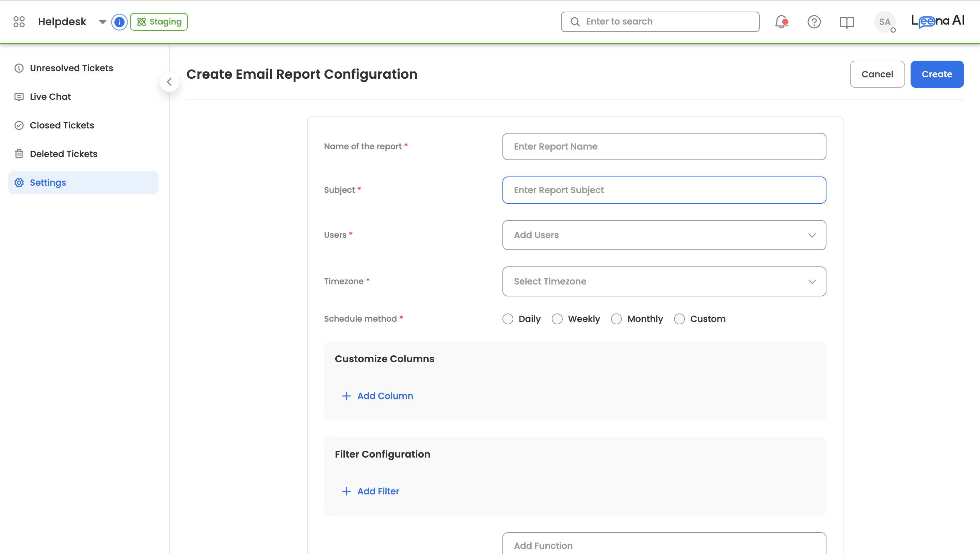Select the Weekly schedule radio button
The height and width of the screenshot is (554, 980).
pyautogui.click(x=557, y=319)
